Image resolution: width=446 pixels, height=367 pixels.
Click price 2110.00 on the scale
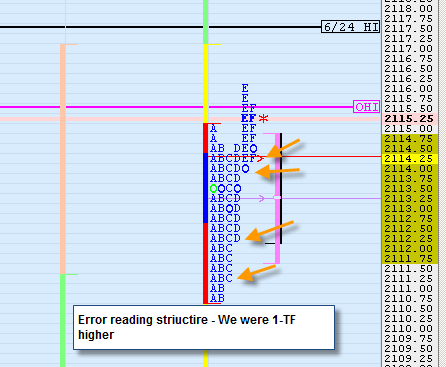pyautogui.click(x=409, y=329)
